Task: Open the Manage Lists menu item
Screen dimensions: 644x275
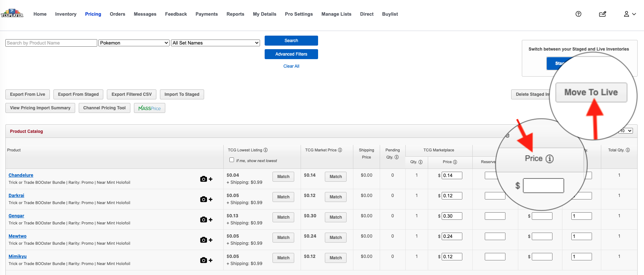Action: 336,14
